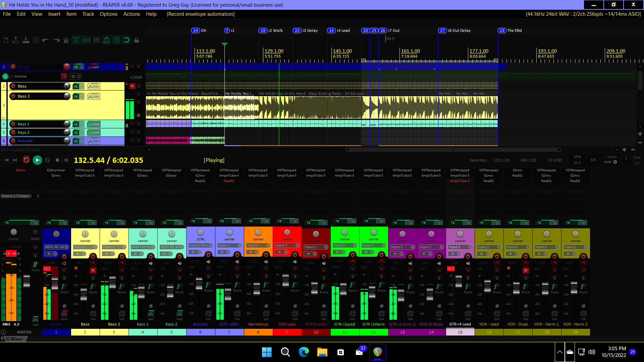Viewport: 644px width, 362px height.
Task: Toggle item grouping link icon
Action: click(86, 40)
